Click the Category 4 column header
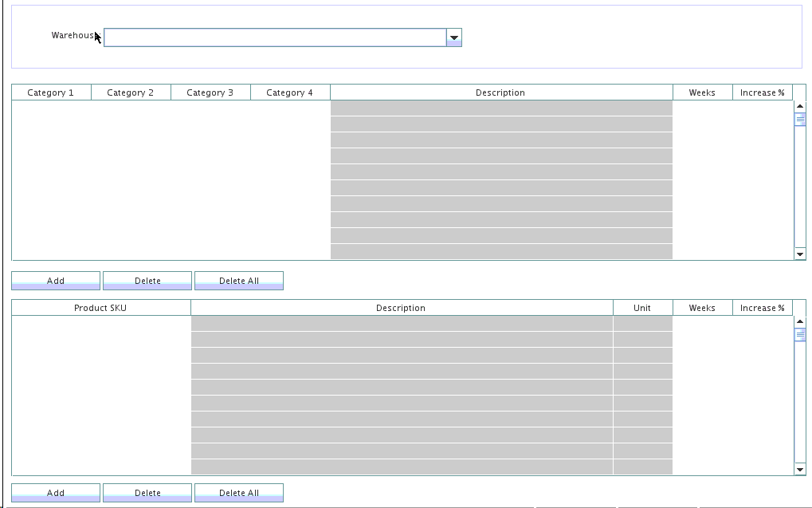This screenshot has width=812, height=508. pyautogui.click(x=290, y=93)
